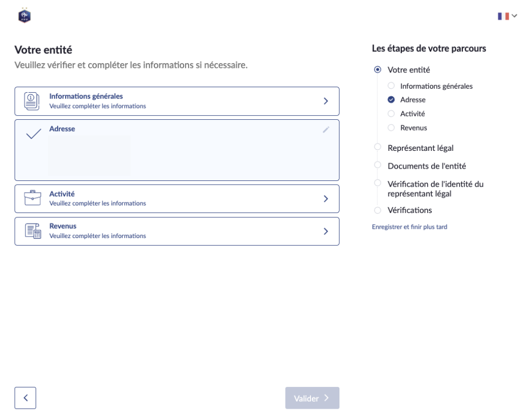Select the Votre entité step radio

[x=378, y=69]
